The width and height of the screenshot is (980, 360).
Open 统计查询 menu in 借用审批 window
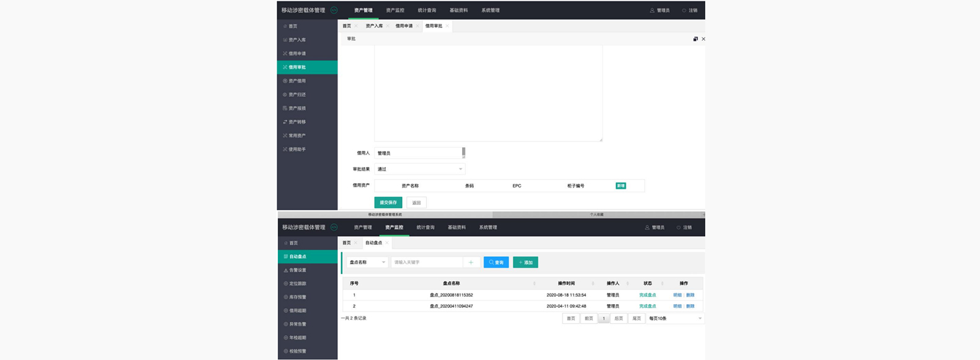[427, 11]
